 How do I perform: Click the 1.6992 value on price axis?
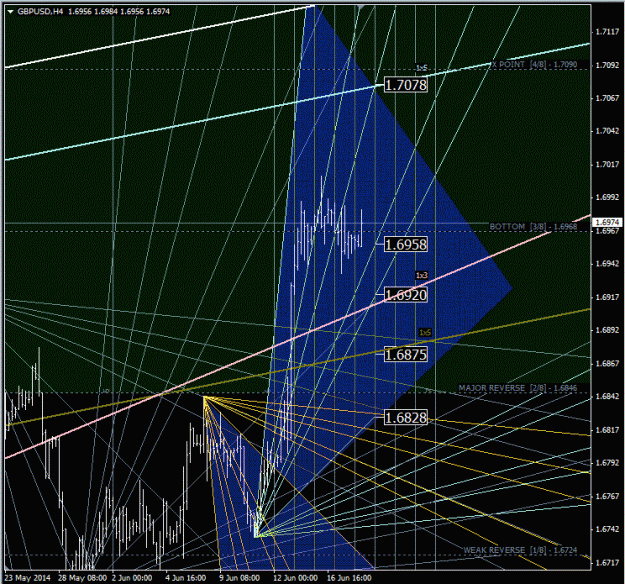click(x=607, y=197)
